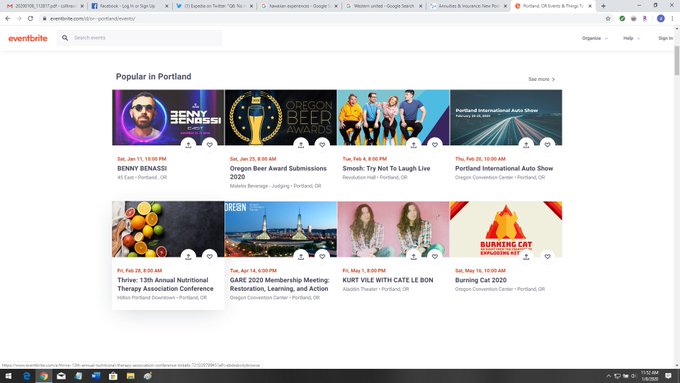Share the Oregon Beer Award Submissions event

(301, 145)
